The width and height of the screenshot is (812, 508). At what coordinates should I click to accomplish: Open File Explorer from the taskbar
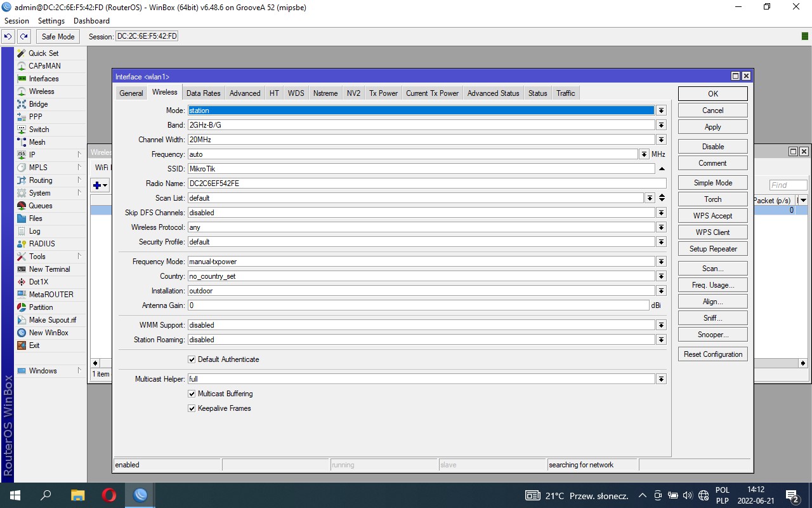[x=77, y=495]
